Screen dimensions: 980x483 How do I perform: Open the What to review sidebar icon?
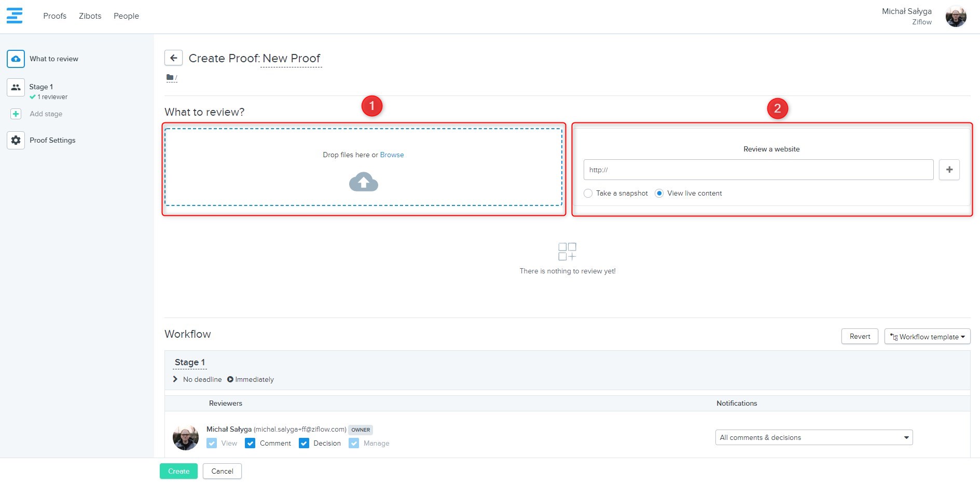click(x=16, y=59)
